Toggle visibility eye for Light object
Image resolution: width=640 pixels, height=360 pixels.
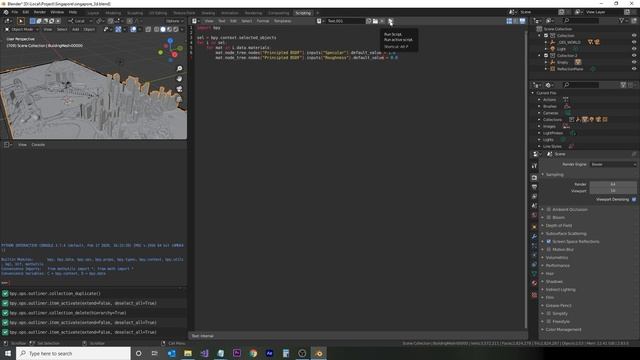coord(634,49)
